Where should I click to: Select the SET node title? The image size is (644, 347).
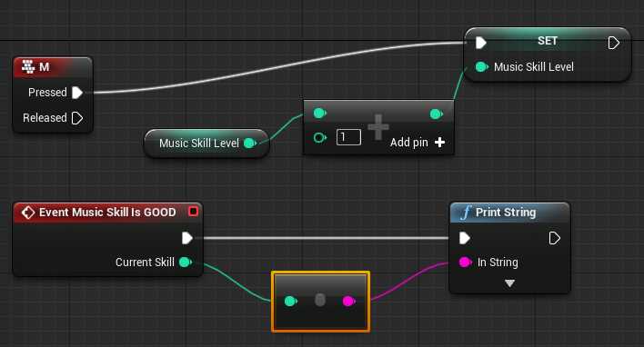548,41
